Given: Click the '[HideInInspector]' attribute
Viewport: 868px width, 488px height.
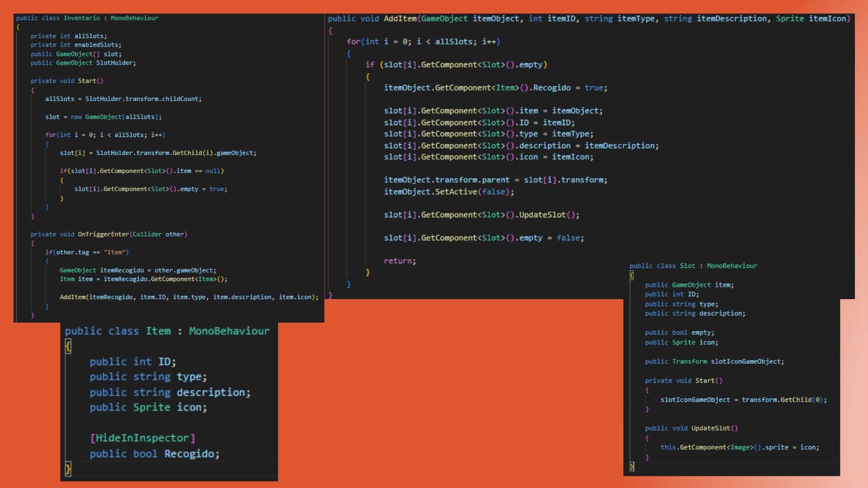Looking at the screenshot, I should (142, 438).
